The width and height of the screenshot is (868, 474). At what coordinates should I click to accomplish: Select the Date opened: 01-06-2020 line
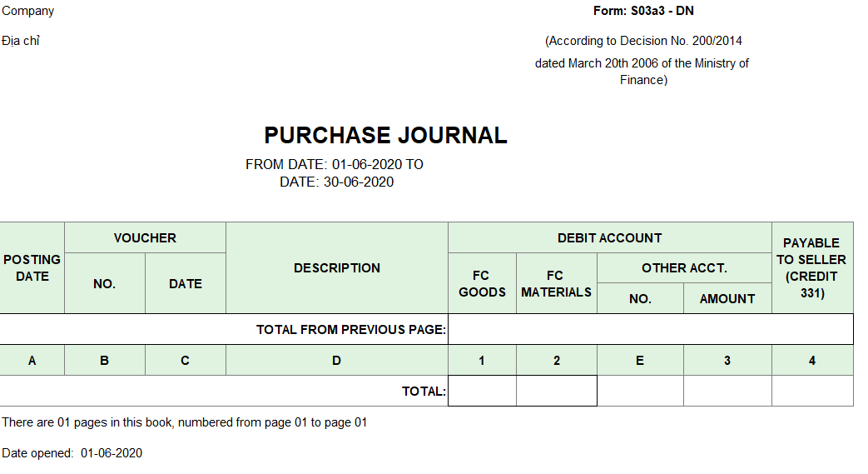point(72,453)
